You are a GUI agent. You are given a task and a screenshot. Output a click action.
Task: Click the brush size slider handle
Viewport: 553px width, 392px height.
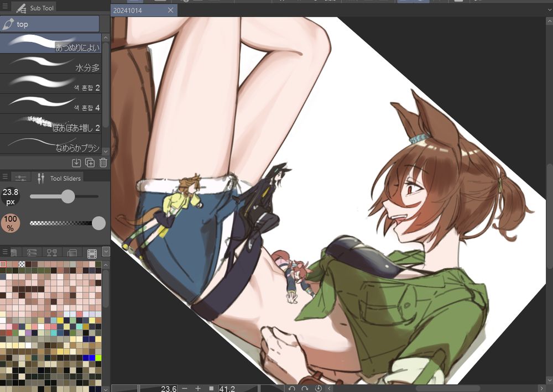point(68,196)
